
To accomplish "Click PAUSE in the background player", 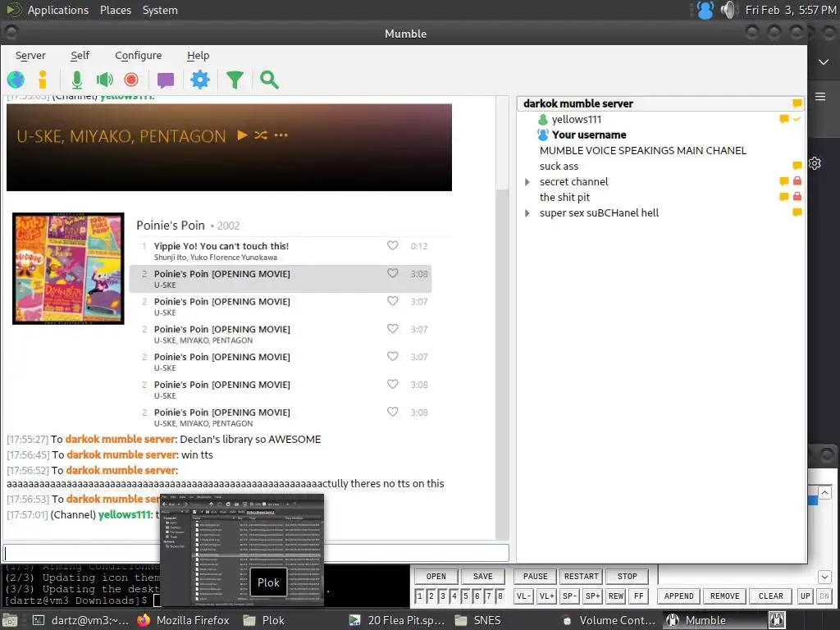I will (535, 577).
